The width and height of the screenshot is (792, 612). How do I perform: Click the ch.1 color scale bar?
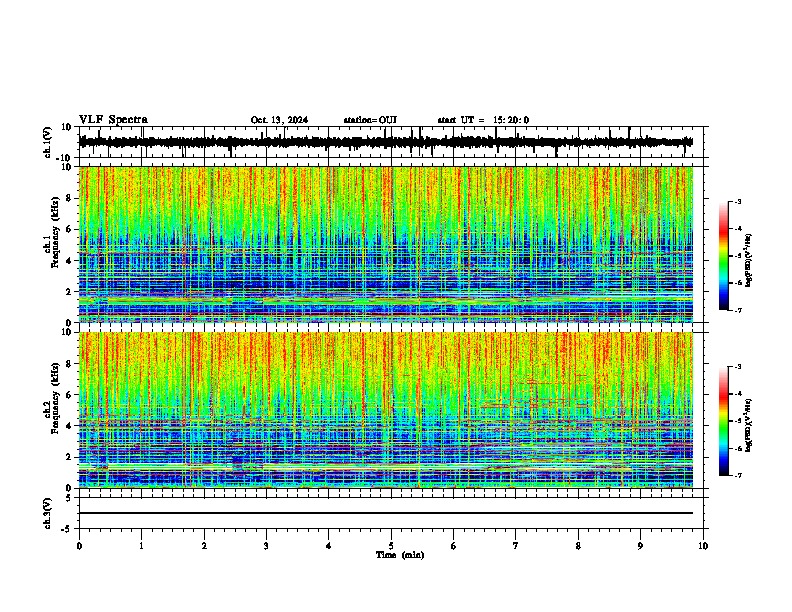[724, 256]
